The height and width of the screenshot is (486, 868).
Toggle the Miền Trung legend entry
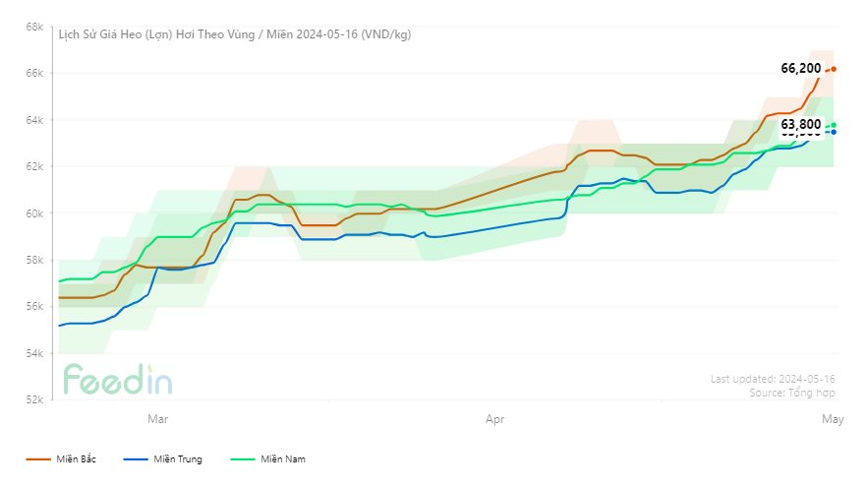point(177,458)
